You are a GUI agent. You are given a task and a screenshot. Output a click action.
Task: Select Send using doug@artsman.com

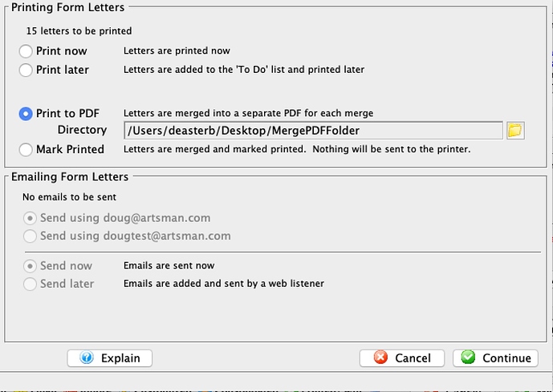[x=30, y=218]
